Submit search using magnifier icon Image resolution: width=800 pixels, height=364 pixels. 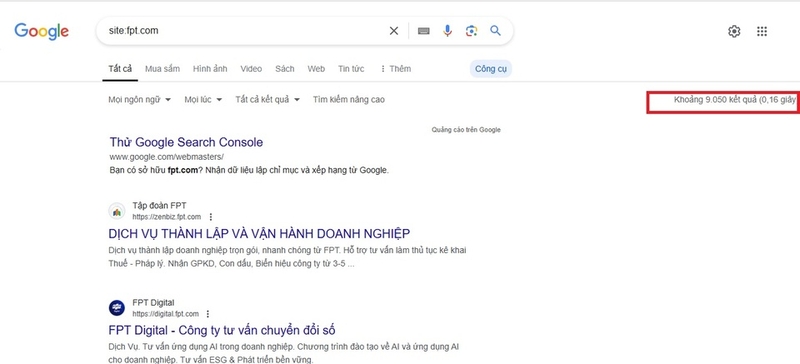pyautogui.click(x=495, y=31)
